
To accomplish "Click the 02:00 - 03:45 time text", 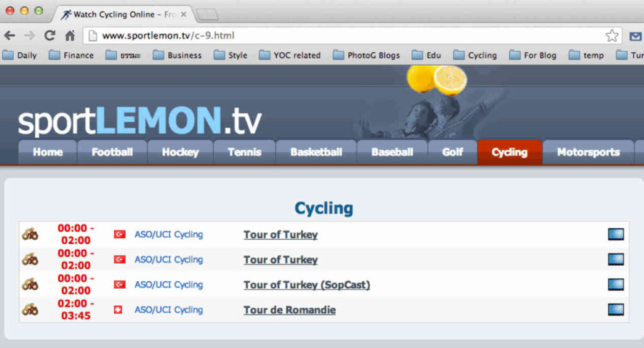I will [75, 310].
